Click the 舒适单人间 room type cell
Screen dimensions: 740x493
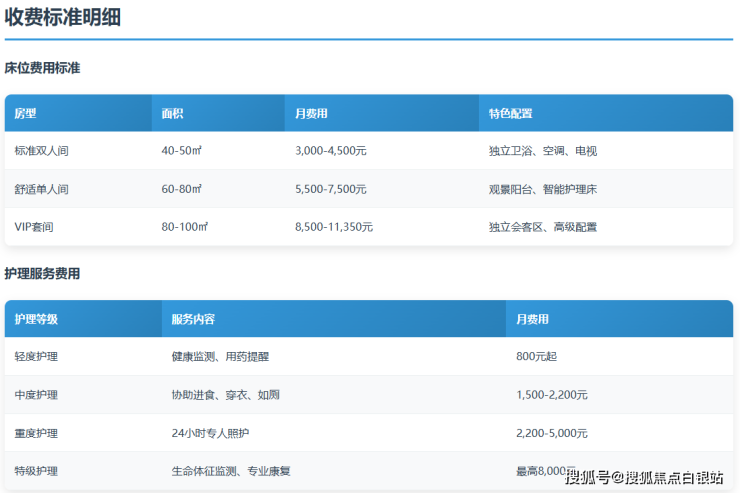(x=41, y=189)
